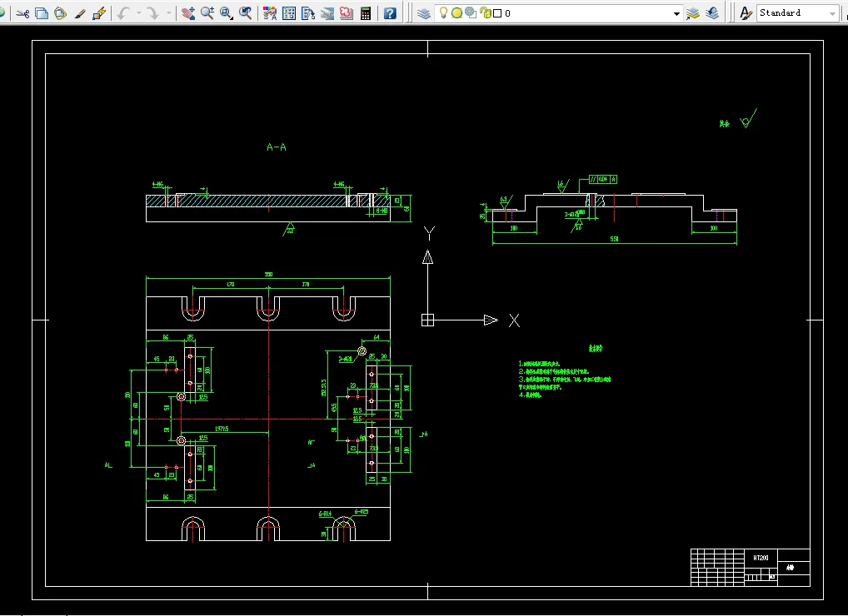Toggle layer 0 on/off lightbulb

[x=443, y=13]
